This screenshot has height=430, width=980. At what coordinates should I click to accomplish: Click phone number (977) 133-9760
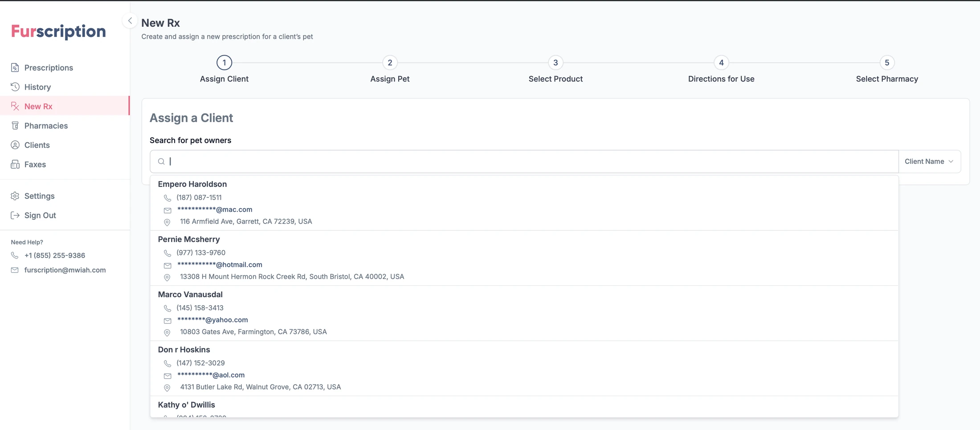(x=201, y=253)
